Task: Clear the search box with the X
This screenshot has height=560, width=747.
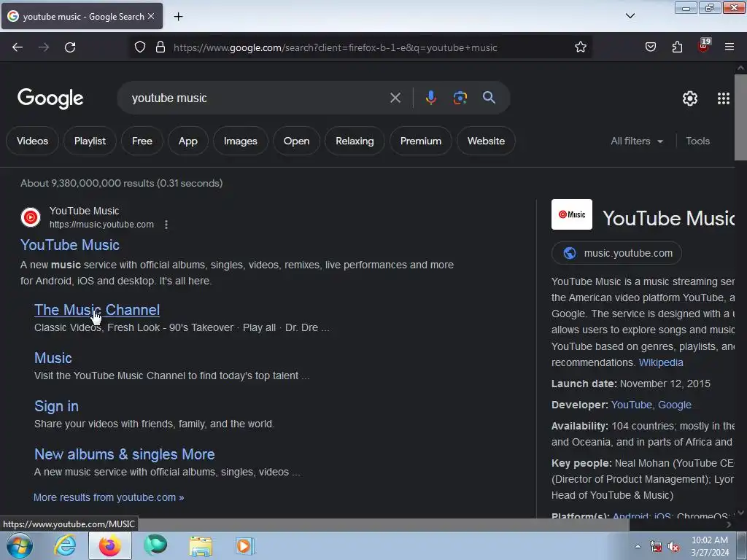Action: [x=395, y=98]
